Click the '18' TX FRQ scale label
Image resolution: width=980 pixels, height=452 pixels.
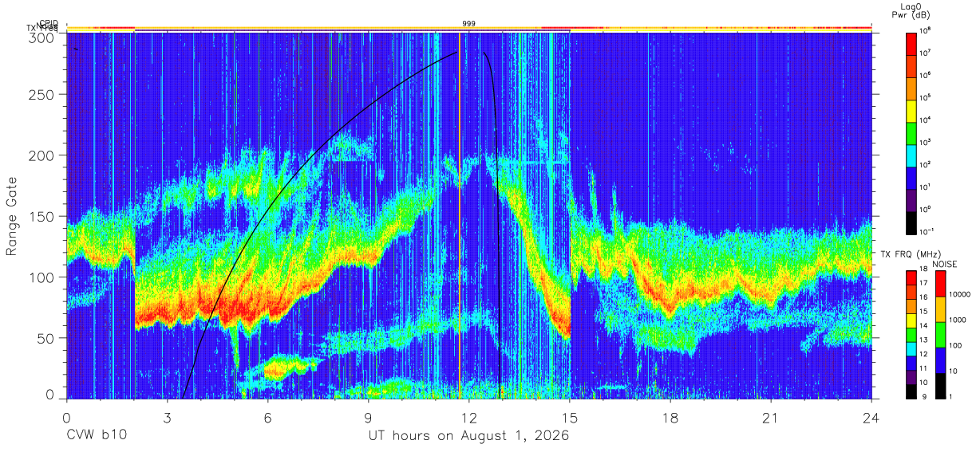[x=925, y=270]
